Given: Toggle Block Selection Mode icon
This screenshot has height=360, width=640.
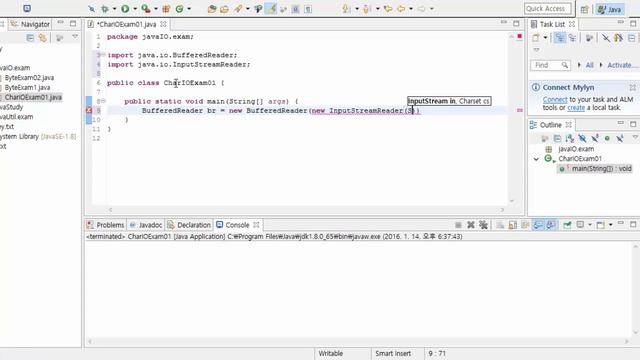Looking at the screenshot, I should [x=295, y=9].
